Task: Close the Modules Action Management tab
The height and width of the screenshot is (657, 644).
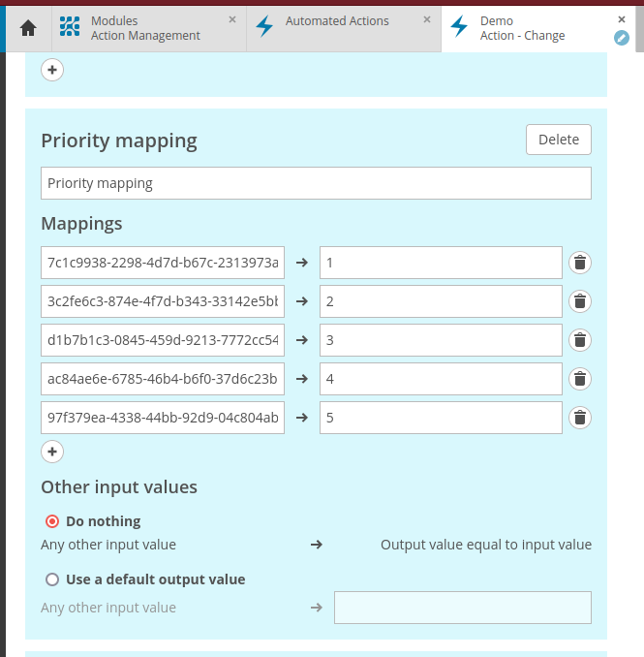Action: (x=231, y=19)
